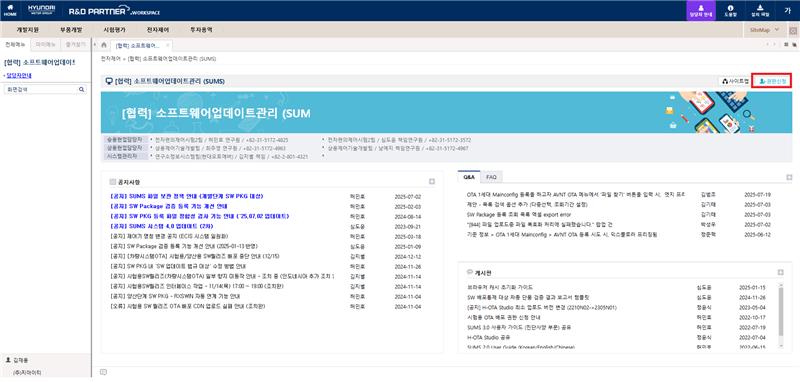The height and width of the screenshot is (382, 800).
Task: Click the Hyundai Motor Group logo
Action: 42,10
